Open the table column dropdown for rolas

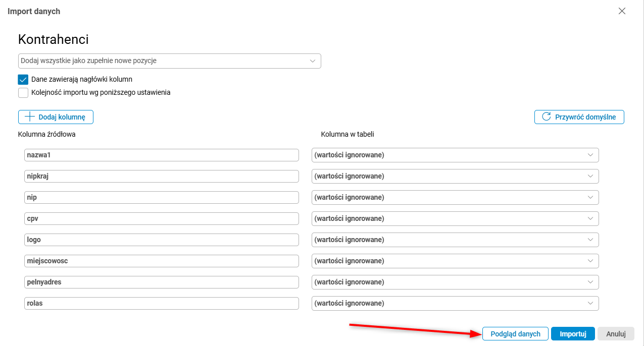click(455, 304)
